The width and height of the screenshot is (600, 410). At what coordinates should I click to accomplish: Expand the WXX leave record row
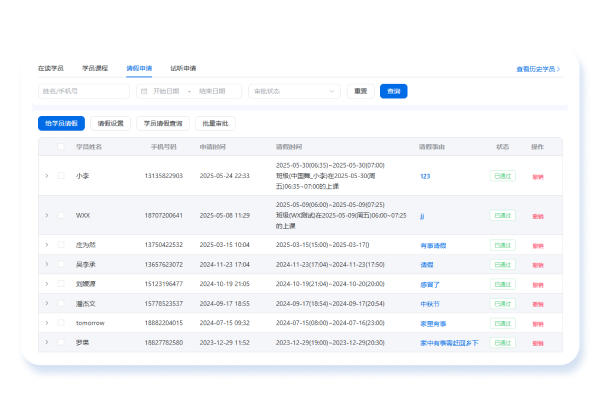coord(46,215)
